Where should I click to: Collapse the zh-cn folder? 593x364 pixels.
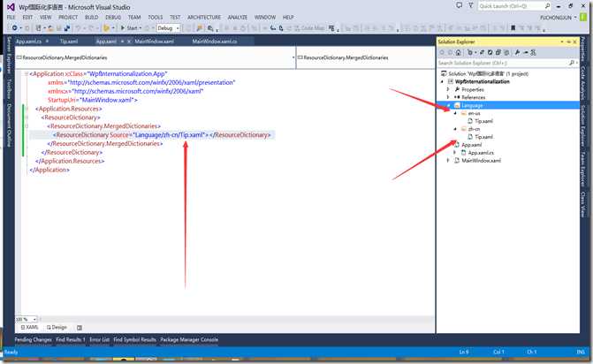click(x=455, y=129)
